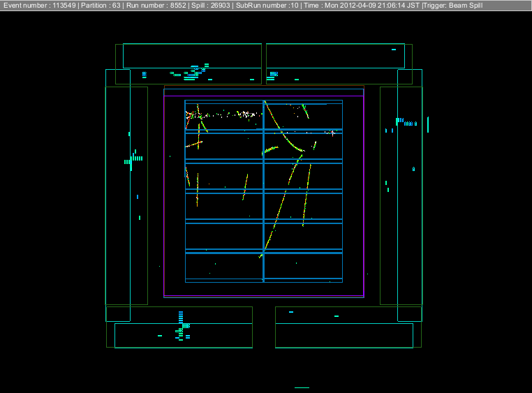Select the empty bottom-left cell of central grid
Screen dimensions: 532x393
point(223,267)
